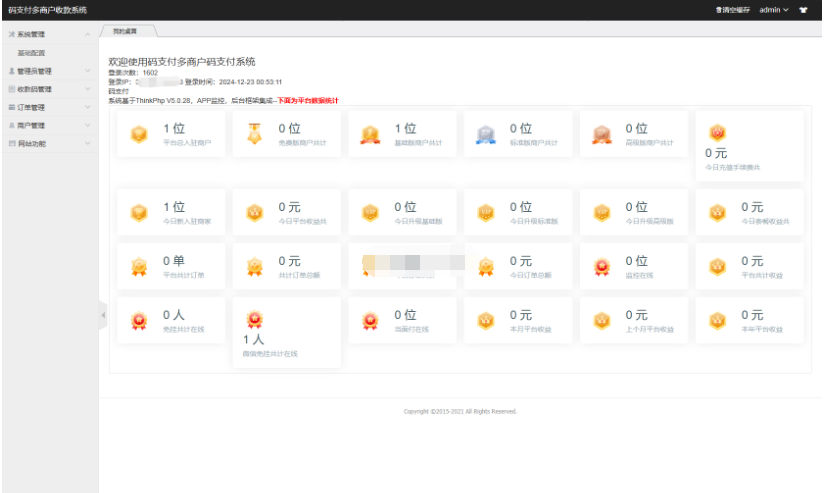Click the 平台共计订单 badge icon
The height and width of the screenshot is (493, 829).
tap(139, 267)
